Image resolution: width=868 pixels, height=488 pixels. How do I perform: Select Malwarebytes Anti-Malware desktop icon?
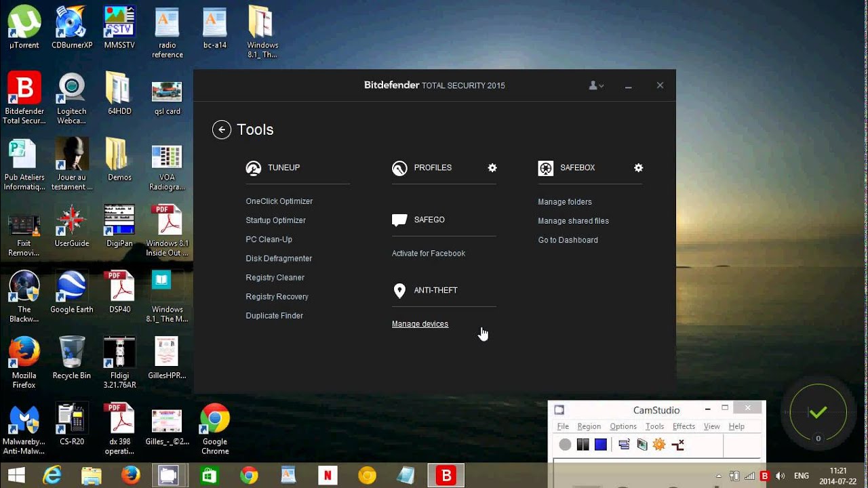(x=24, y=429)
